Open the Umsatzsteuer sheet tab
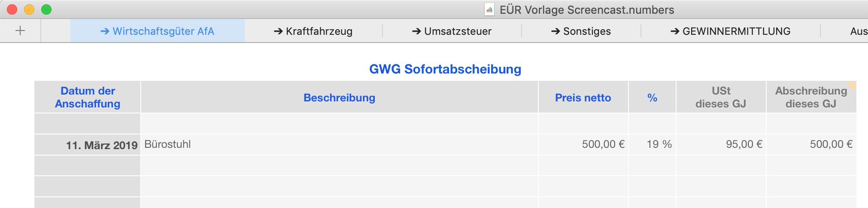 (452, 31)
